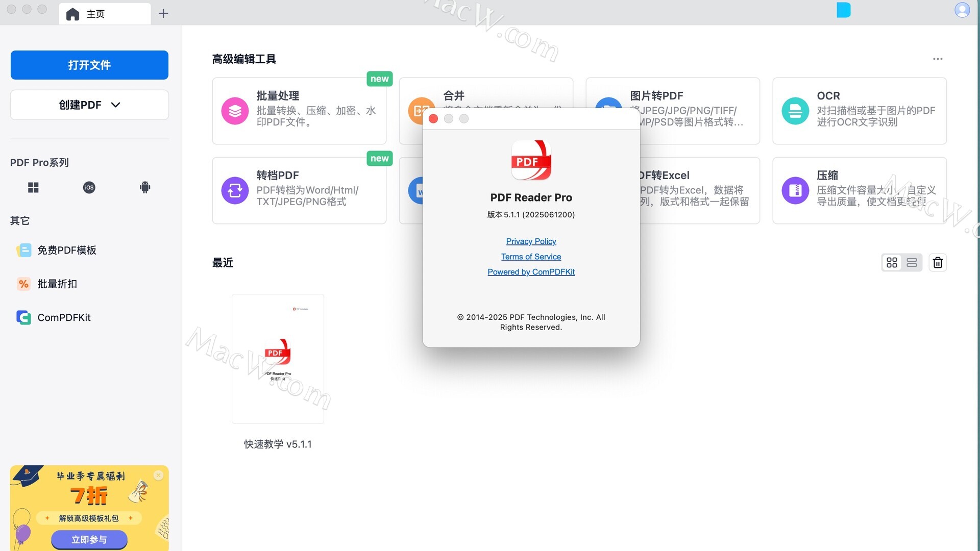The width and height of the screenshot is (980, 551).
Task: Open the Powered by ComPDFKit link
Action: point(531,272)
